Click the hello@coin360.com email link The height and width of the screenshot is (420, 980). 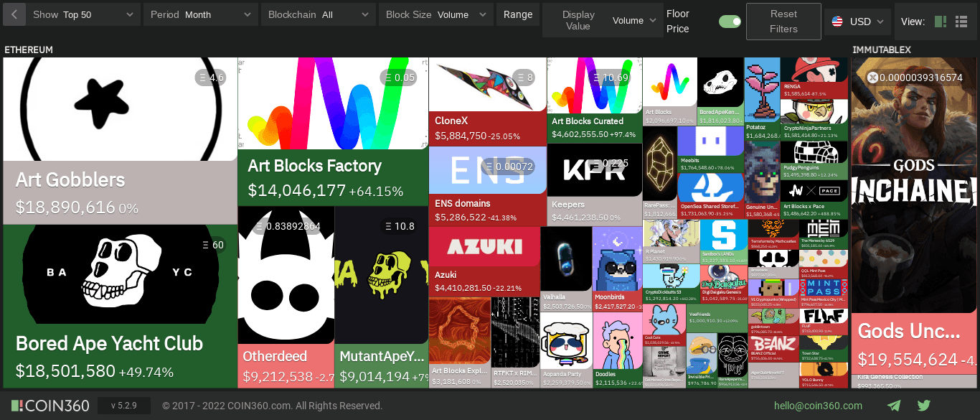(x=818, y=406)
